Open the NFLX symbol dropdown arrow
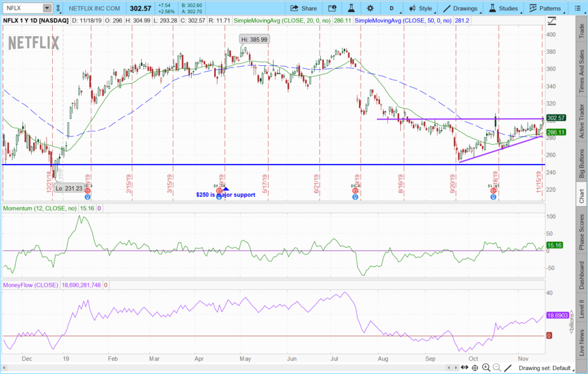This screenshot has height=374, width=588. tap(48, 8)
